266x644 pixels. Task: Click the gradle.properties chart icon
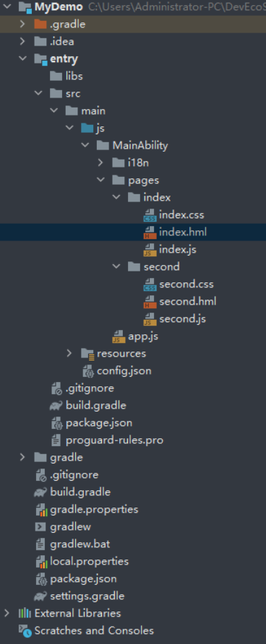tap(40, 510)
